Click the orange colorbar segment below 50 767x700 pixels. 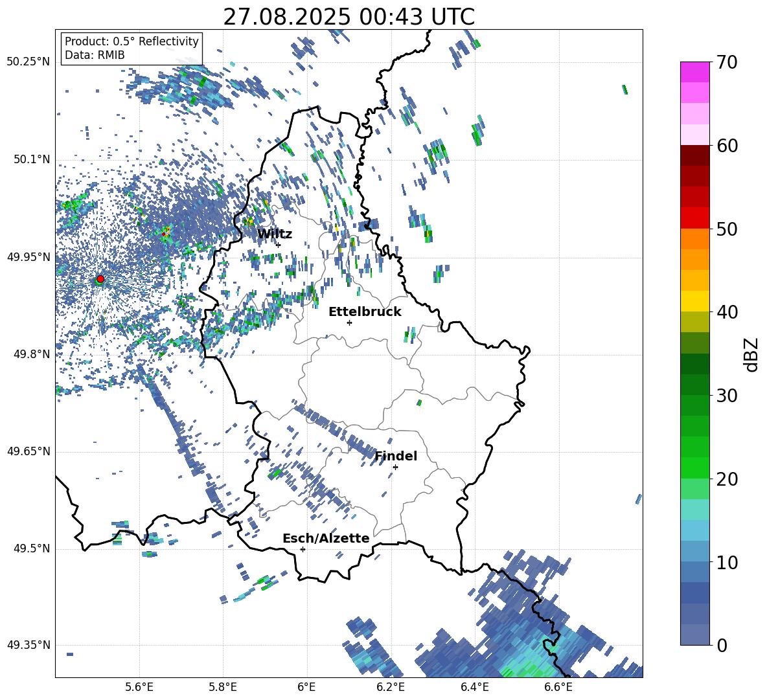pyautogui.click(x=694, y=239)
